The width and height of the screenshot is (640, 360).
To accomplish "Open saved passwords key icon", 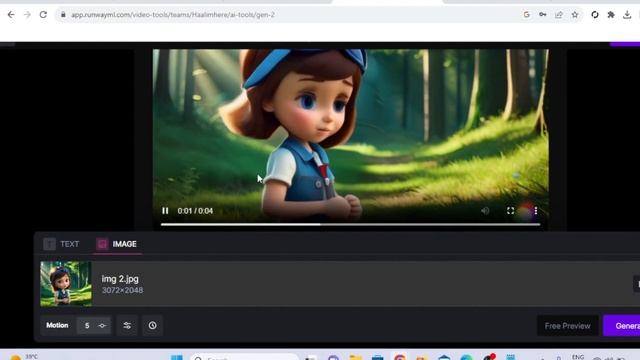I will (542, 15).
